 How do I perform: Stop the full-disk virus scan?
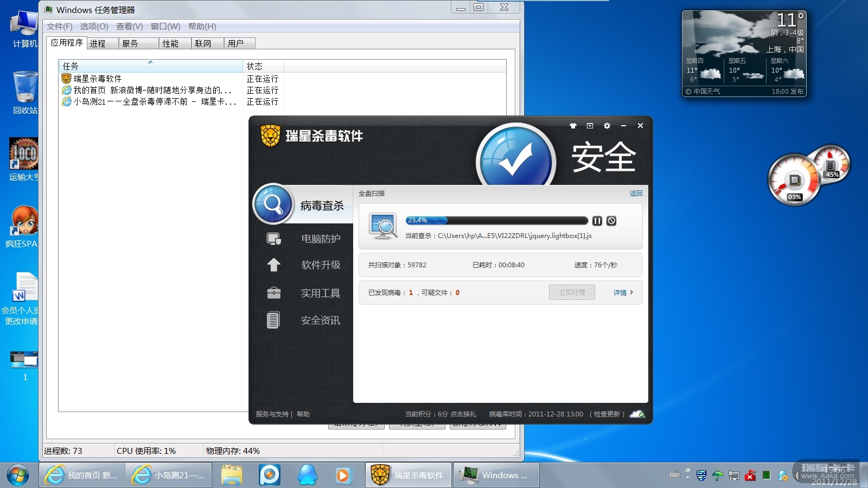click(x=611, y=221)
